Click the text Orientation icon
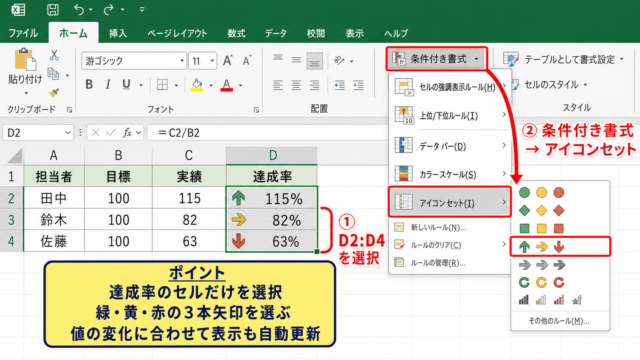The width and height of the screenshot is (640, 360). click(339, 60)
